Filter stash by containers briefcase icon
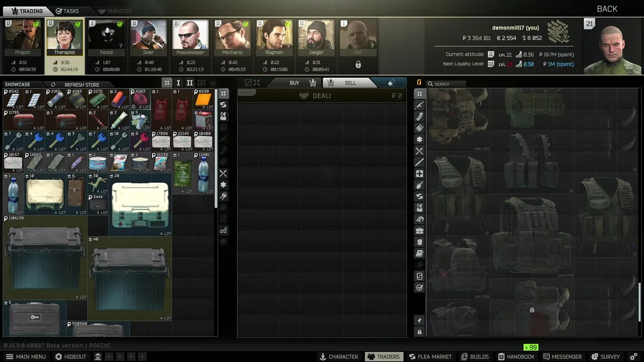 (420, 231)
